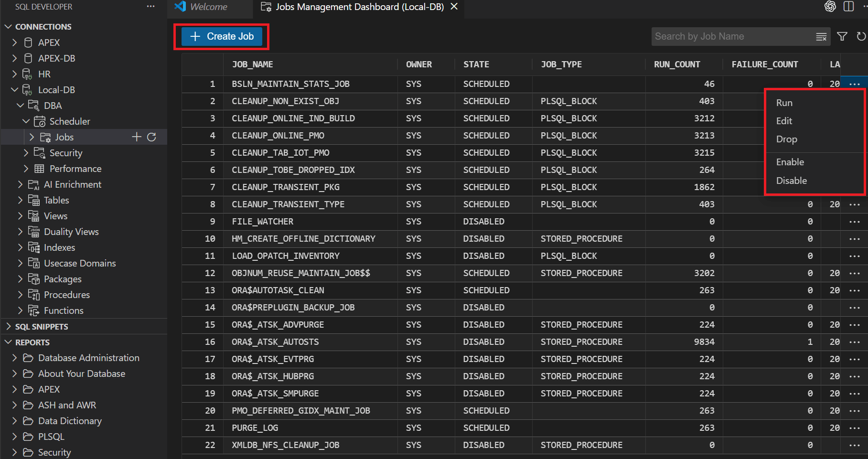Viewport: 868px width, 459px height.
Task: Choose Enable from the context menu
Action: click(x=790, y=162)
